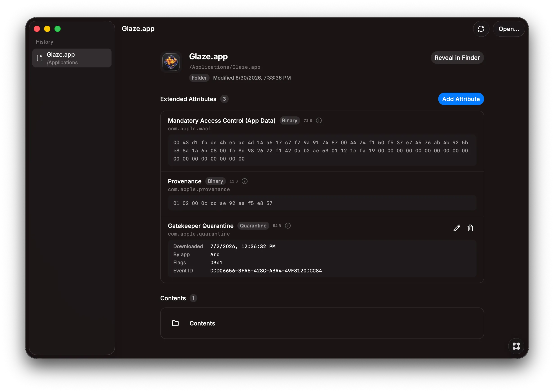Click the green zoom window button
Image resolution: width=554 pixels, height=392 pixels.
[x=58, y=29]
